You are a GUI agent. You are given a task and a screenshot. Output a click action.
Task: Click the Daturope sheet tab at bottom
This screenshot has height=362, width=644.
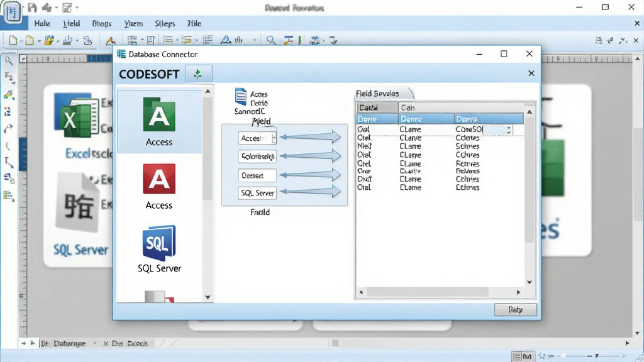pyautogui.click(x=69, y=344)
